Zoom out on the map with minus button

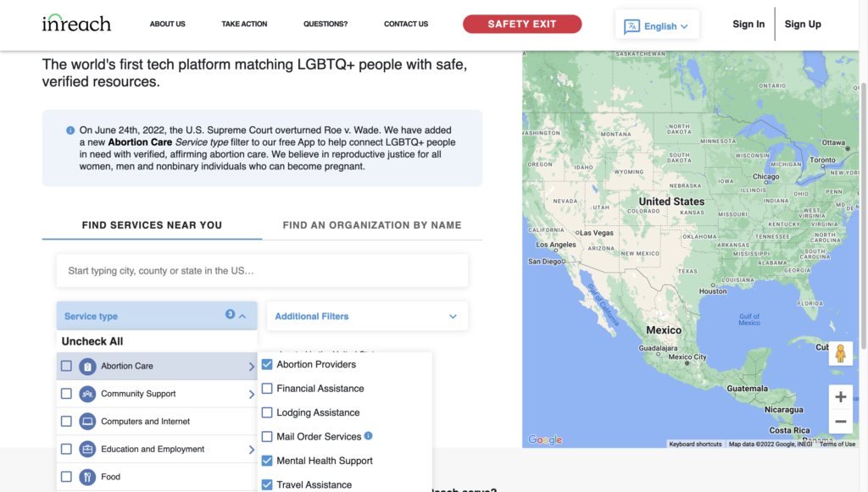pyautogui.click(x=840, y=422)
